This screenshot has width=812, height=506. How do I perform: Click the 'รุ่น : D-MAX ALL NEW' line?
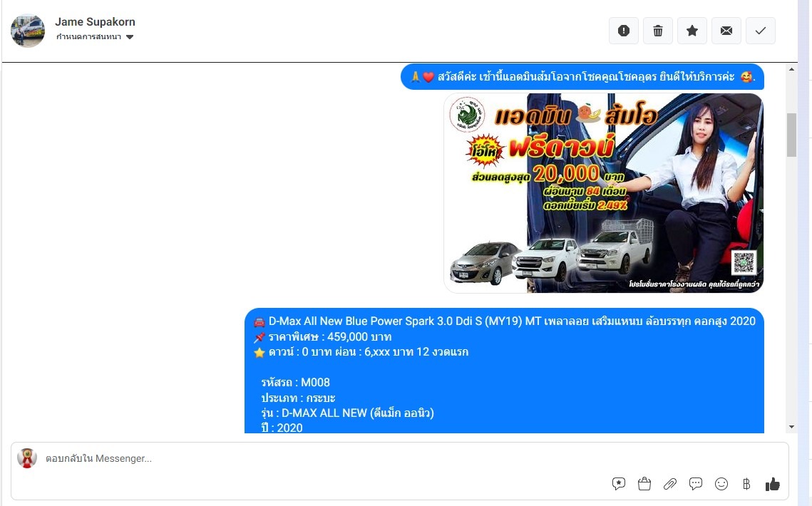347,413
